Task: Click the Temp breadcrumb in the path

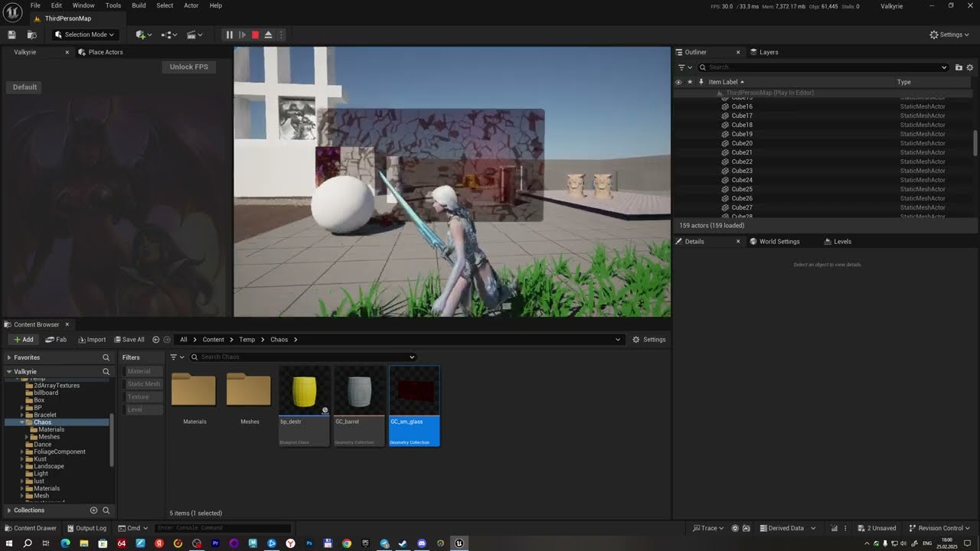Action: coord(247,340)
